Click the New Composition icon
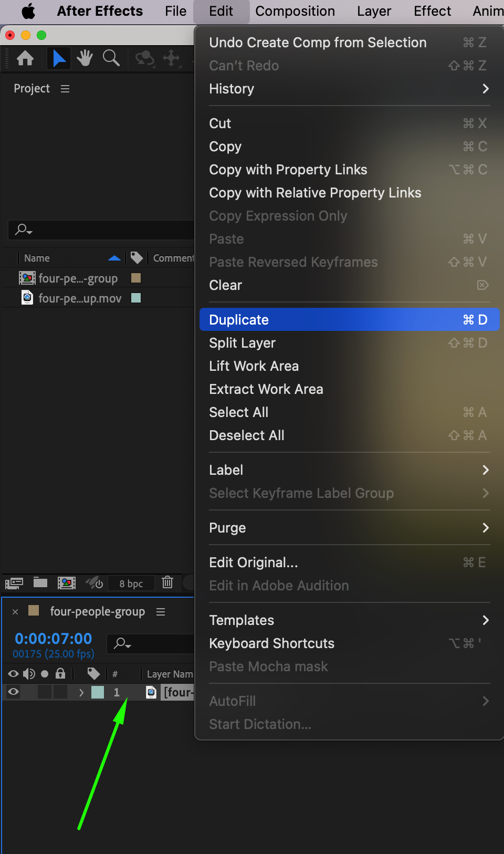Image resolution: width=504 pixels, height=854 pixels. [66, 582]
